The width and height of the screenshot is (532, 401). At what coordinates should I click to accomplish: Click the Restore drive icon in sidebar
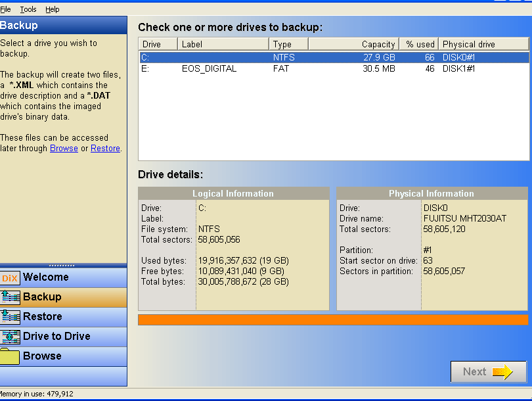[x=11, y=317]
